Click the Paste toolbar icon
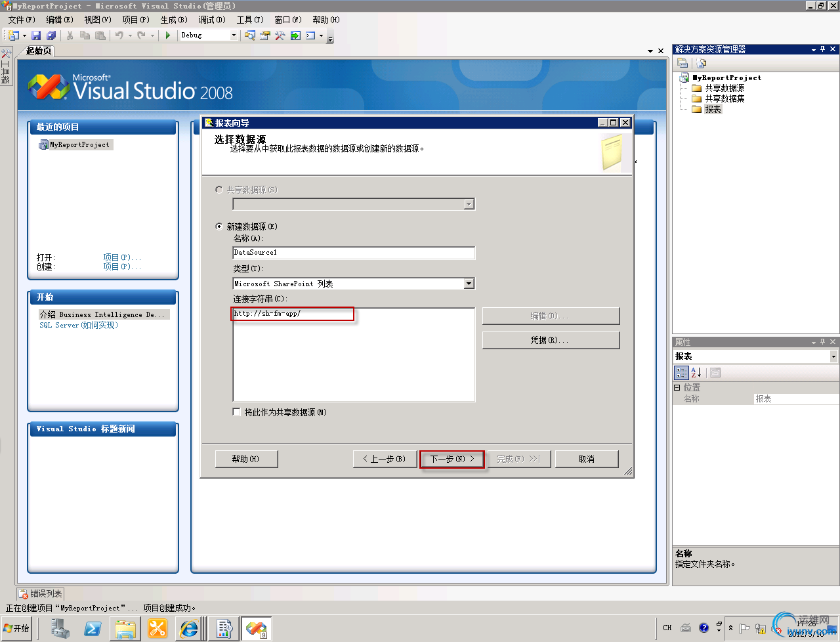This screenshot has width=840, height=642. click(100, 35)
